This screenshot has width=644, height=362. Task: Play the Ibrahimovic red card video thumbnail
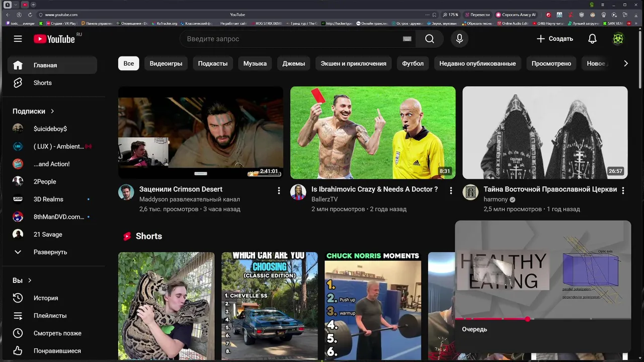pos(373,133)
